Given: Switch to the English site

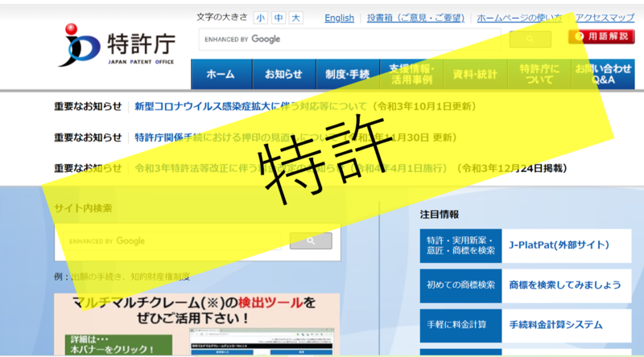Looking at the screenshot, I should pyautogui.click(x=339, y=18).
